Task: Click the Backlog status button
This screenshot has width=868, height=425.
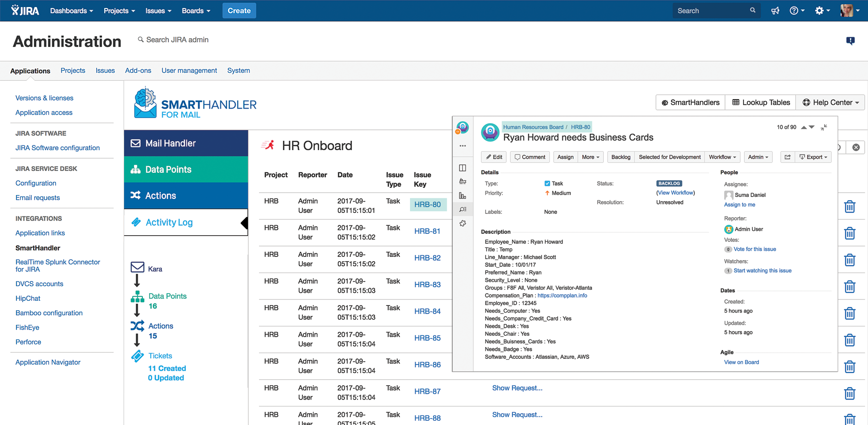Action: [x=621, y=157]
